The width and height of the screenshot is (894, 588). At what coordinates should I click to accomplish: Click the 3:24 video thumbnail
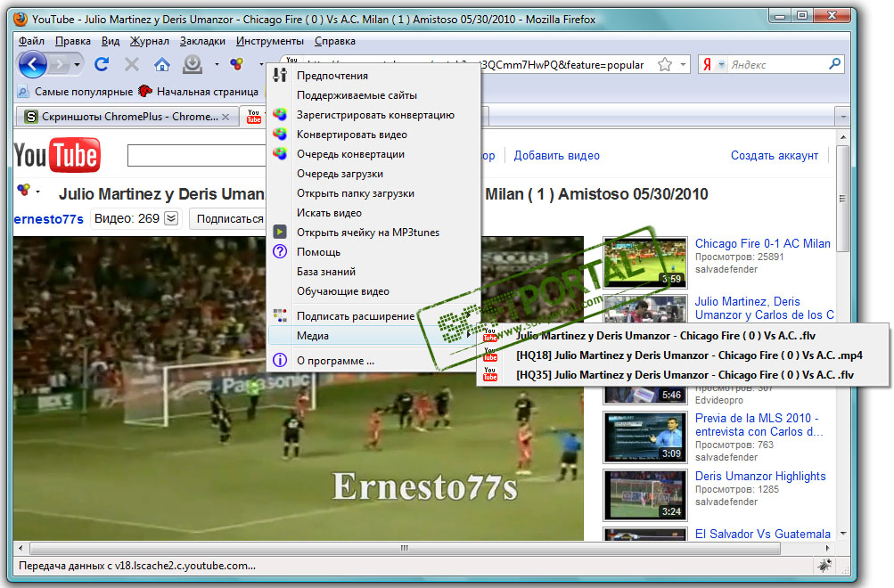point(644,495)
